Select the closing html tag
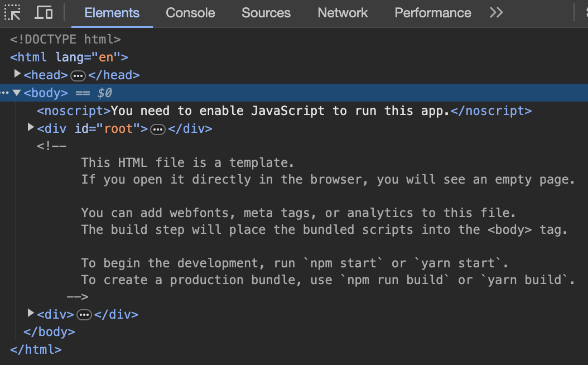This screenshot has height=365, width=588. [36, 349]
